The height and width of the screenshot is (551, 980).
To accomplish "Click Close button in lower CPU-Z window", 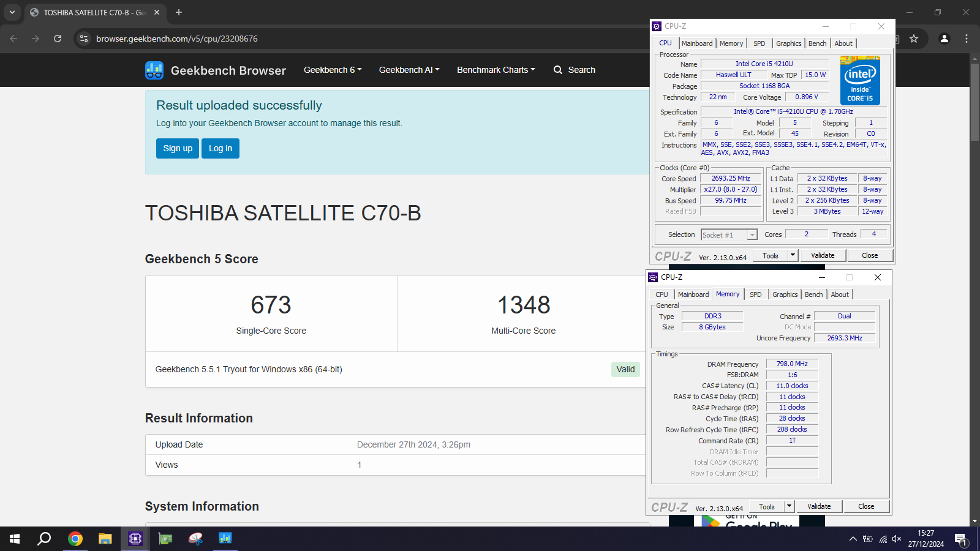I will [x=866, y=506].
